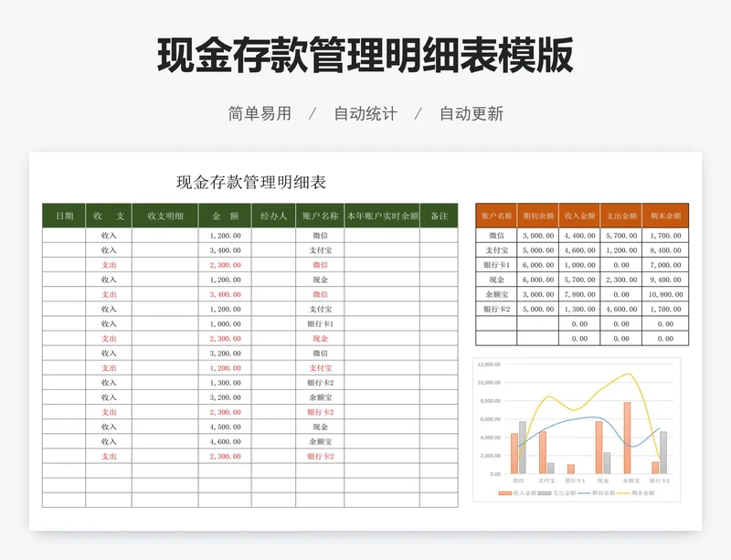This screenshot has width=731, height=560.
Task: Select the sheet title 现金存款管理明细表
Action: [x=250, y=182]
